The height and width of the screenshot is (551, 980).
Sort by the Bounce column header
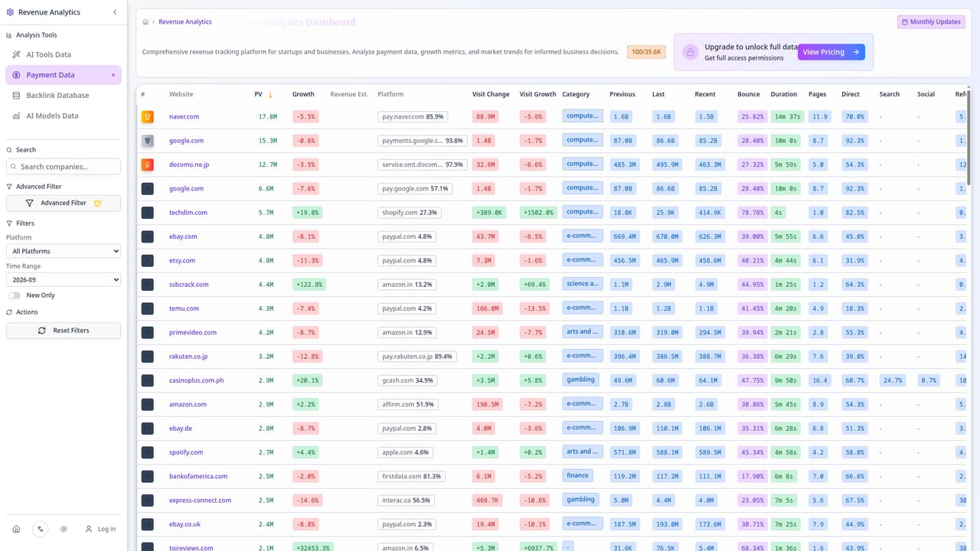(749, 95)
